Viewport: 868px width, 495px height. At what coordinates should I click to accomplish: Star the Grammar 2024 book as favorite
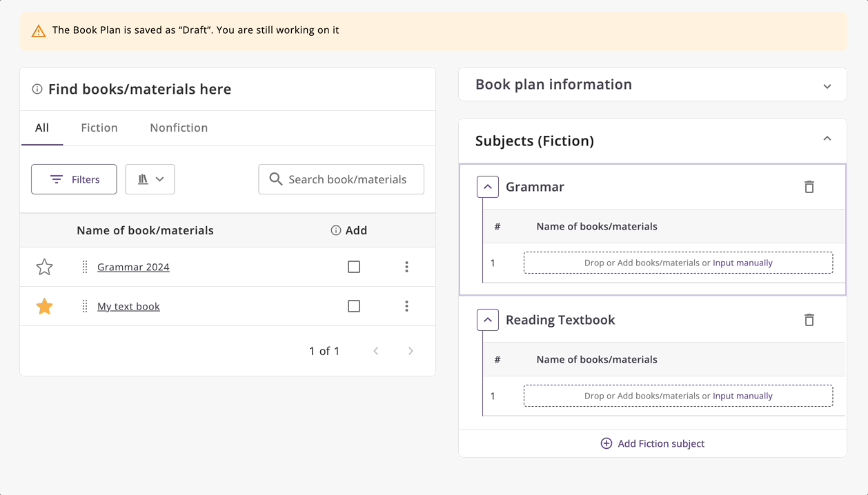tap(44, 267)
